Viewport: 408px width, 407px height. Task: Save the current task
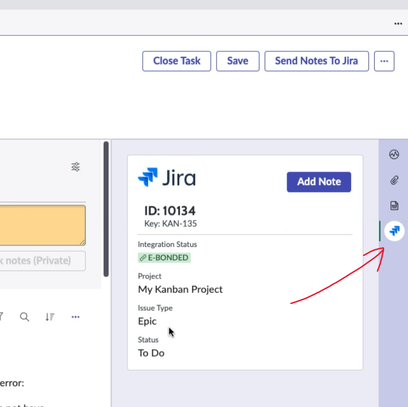tap(238, 61)
